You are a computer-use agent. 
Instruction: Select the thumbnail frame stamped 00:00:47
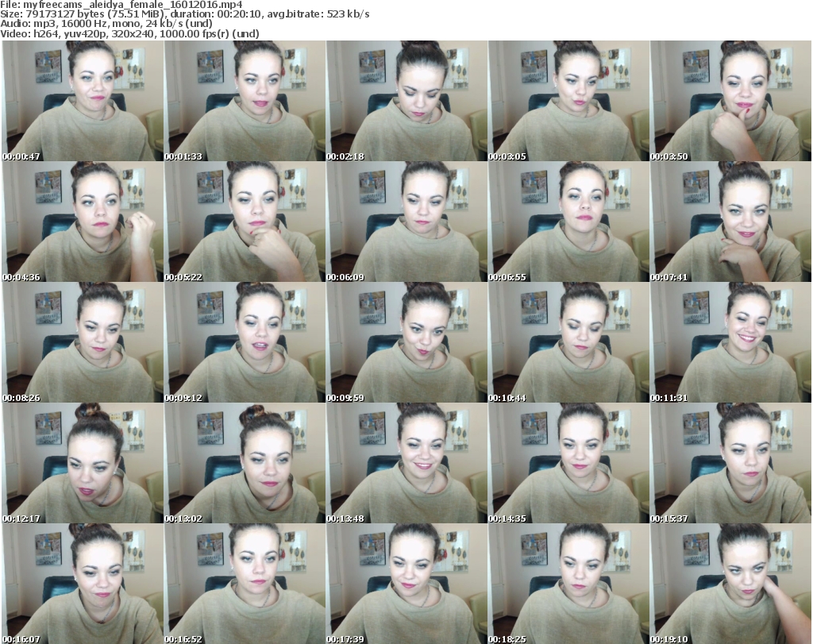83,101
